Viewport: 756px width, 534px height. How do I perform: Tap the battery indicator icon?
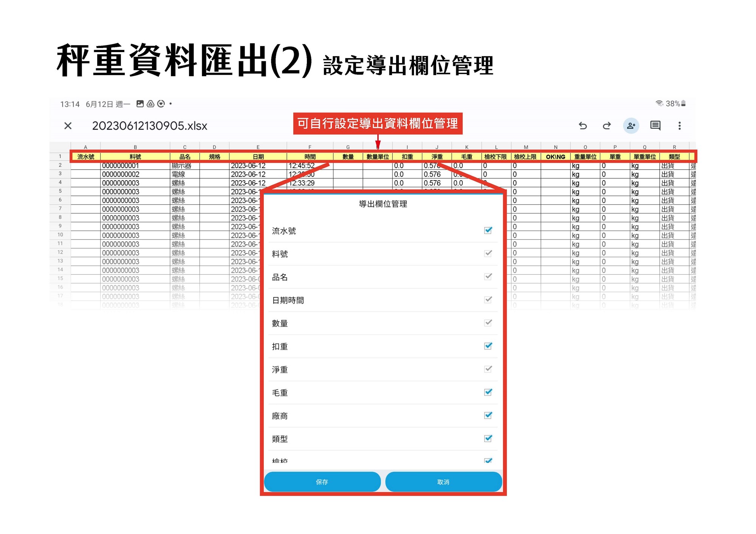[x=683, y=103]
